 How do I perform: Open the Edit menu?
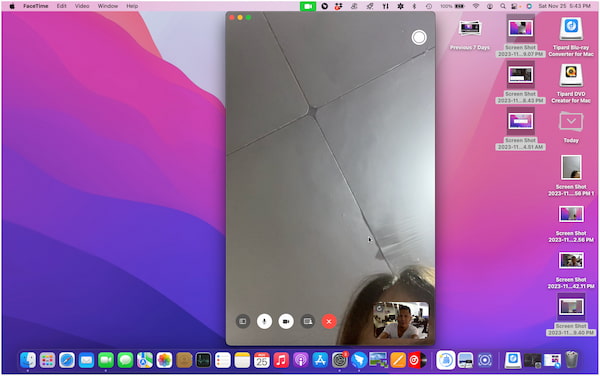pyautogui.click(x=62, y=6)
